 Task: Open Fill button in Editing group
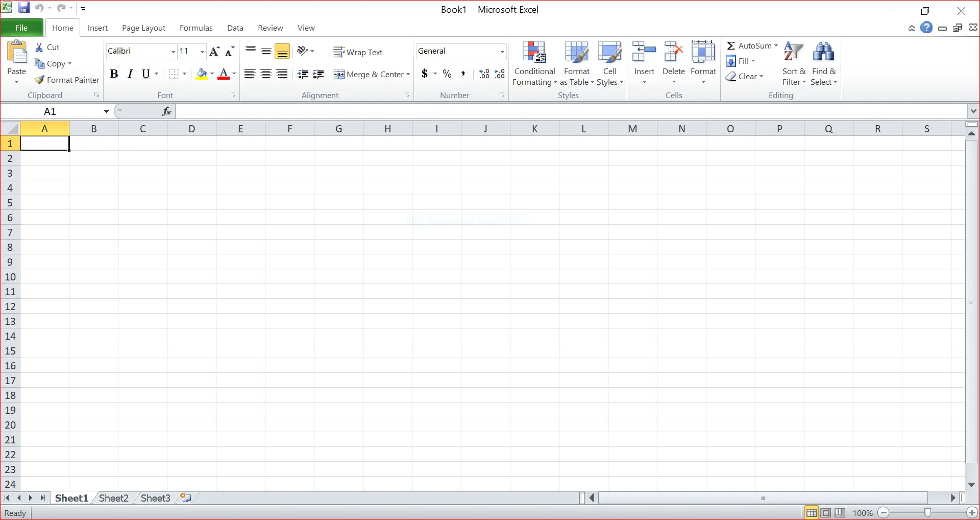[741, 61]
